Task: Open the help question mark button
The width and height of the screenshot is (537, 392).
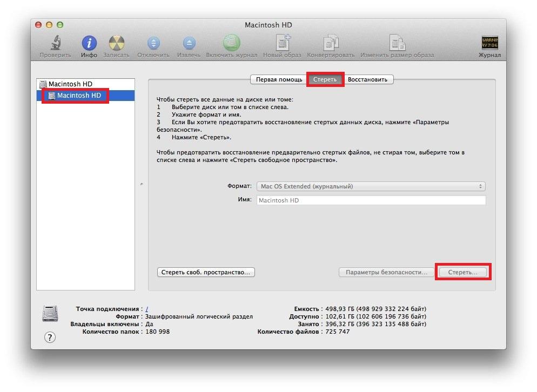Action: coord(50,337)
